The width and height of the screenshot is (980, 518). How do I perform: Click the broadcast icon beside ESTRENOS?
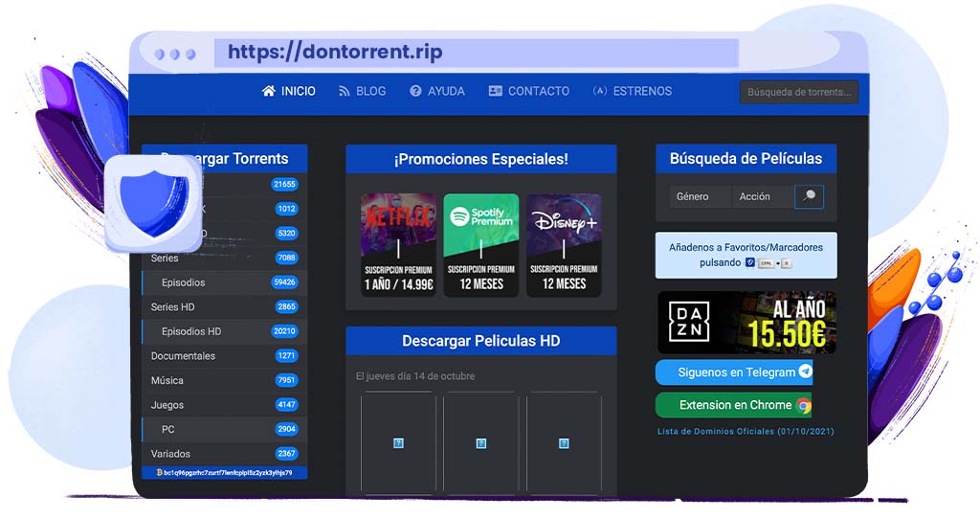599,91
